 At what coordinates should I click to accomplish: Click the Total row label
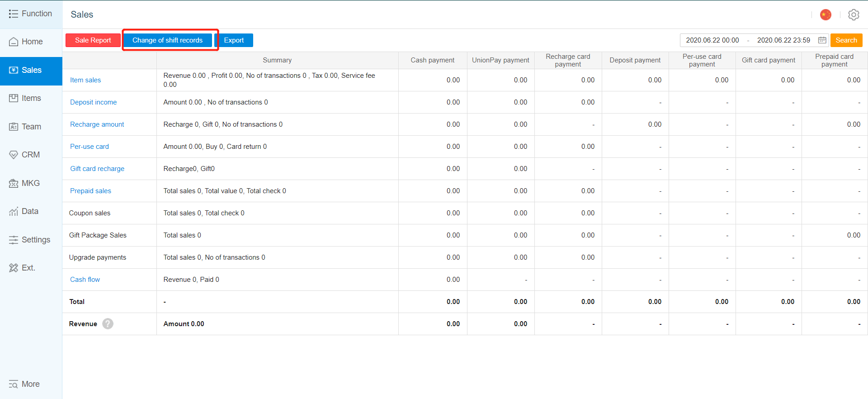(77, 302)
